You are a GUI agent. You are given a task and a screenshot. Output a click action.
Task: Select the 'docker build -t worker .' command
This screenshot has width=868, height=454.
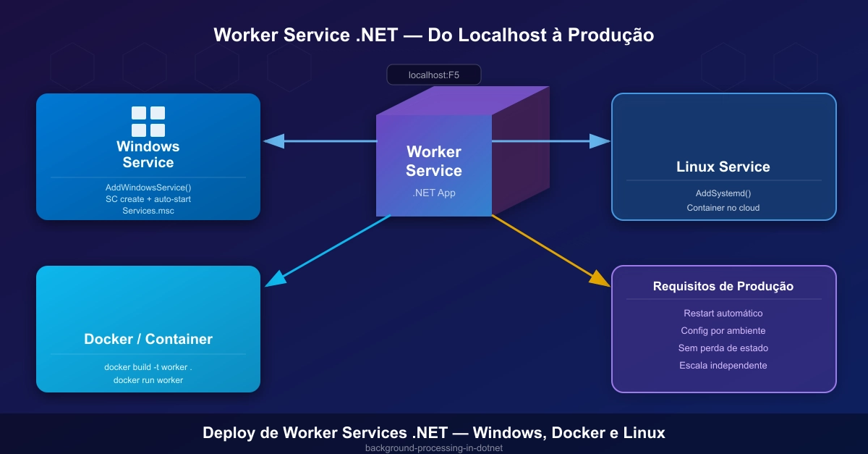(148, 367)
